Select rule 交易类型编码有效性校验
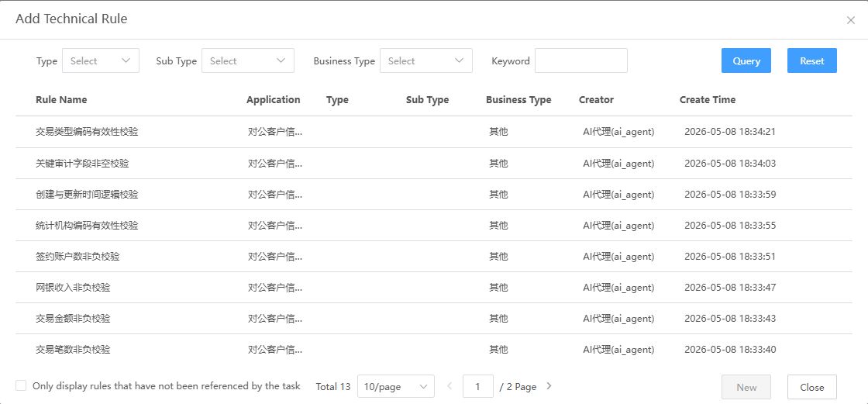The image size is (868, 404). coord(87,132)
